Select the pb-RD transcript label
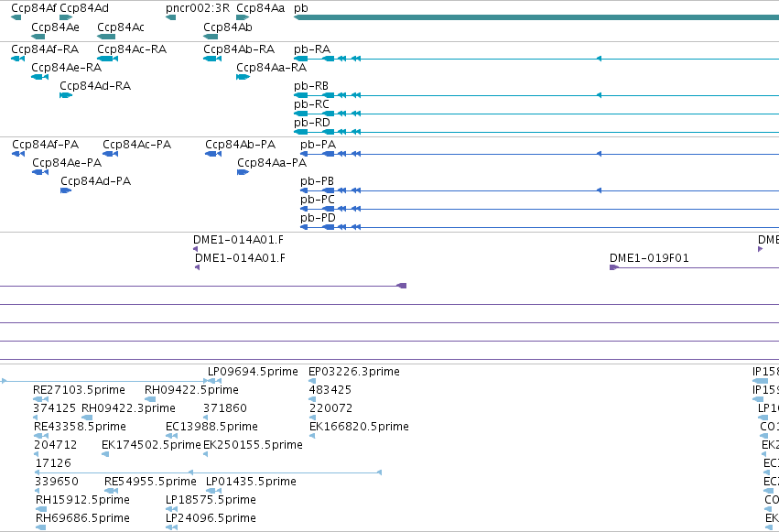Viewport: 779px width, 532px height. [312, 123]
